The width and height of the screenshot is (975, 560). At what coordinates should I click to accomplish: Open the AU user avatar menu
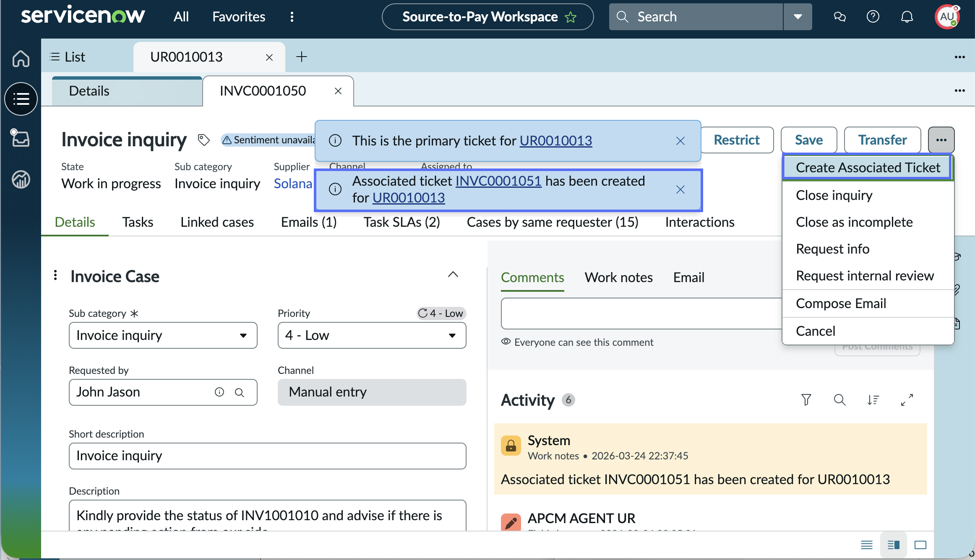pyautogui.click(x=947, y=17)
